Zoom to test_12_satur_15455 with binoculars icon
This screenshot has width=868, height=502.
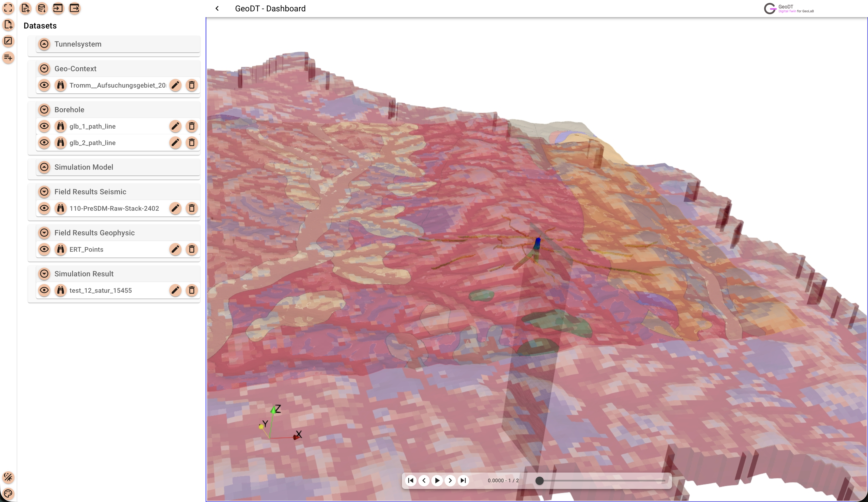pos(61,290)
